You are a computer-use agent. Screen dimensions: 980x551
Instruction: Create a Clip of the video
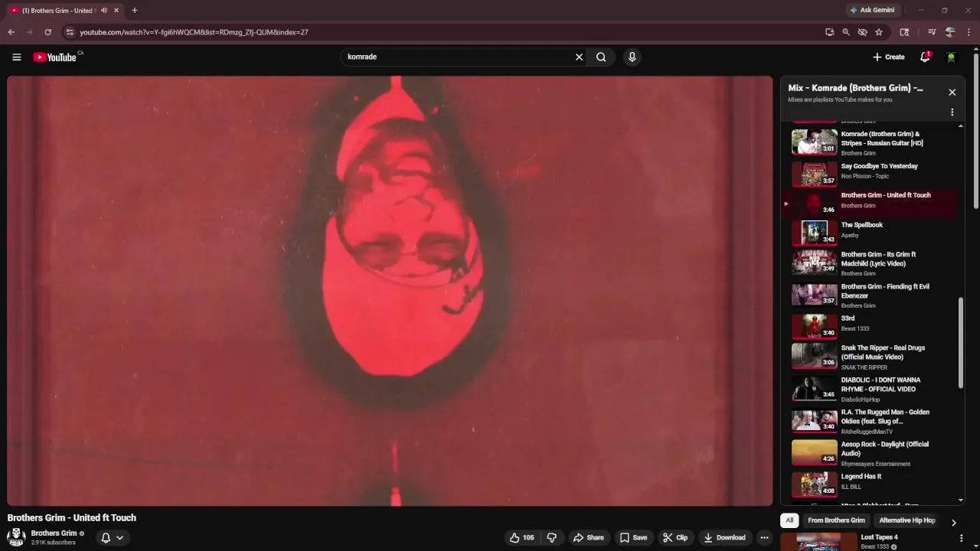point(675,537)
